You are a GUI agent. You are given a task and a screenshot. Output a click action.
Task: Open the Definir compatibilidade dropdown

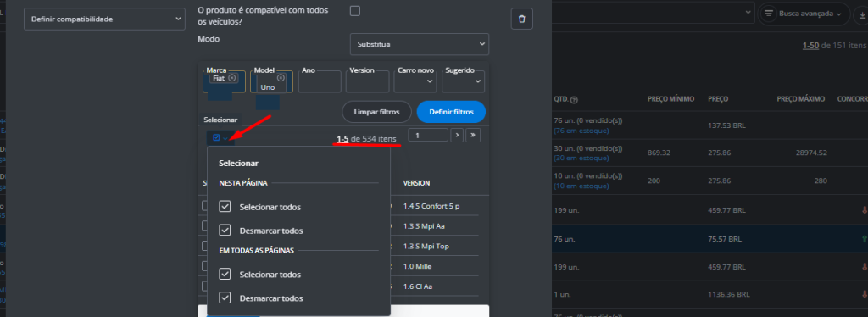104,19
